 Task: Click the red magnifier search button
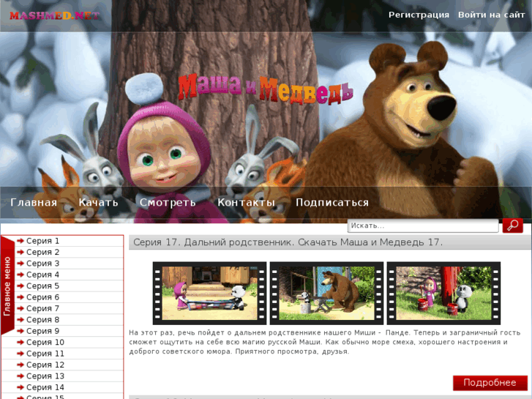click(x=512, y=225)
